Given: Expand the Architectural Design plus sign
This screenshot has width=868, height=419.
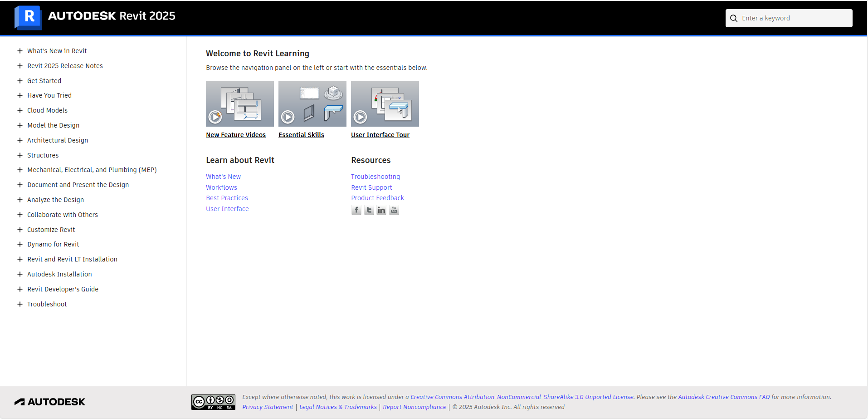Looking at the screenshot, I should (20, 140).
